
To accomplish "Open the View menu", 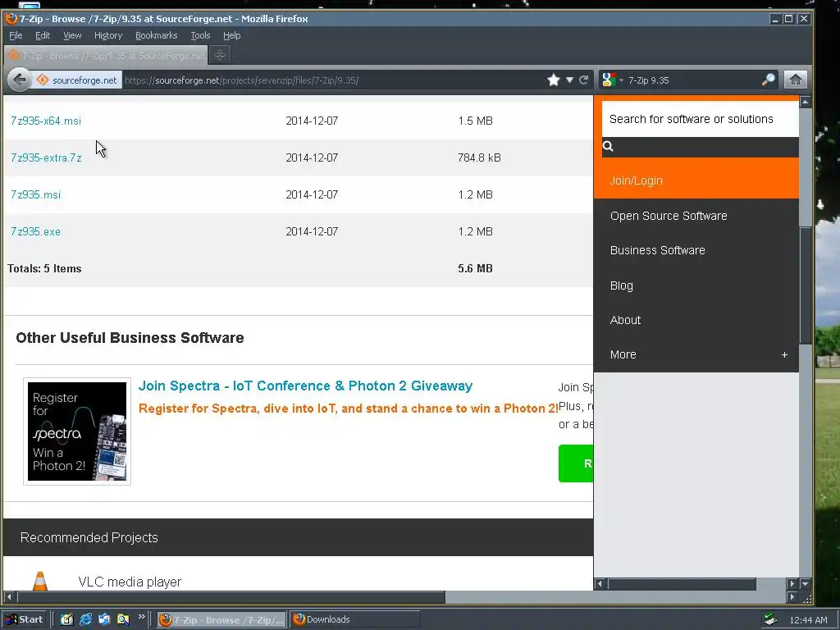I will tap(72, 35).
